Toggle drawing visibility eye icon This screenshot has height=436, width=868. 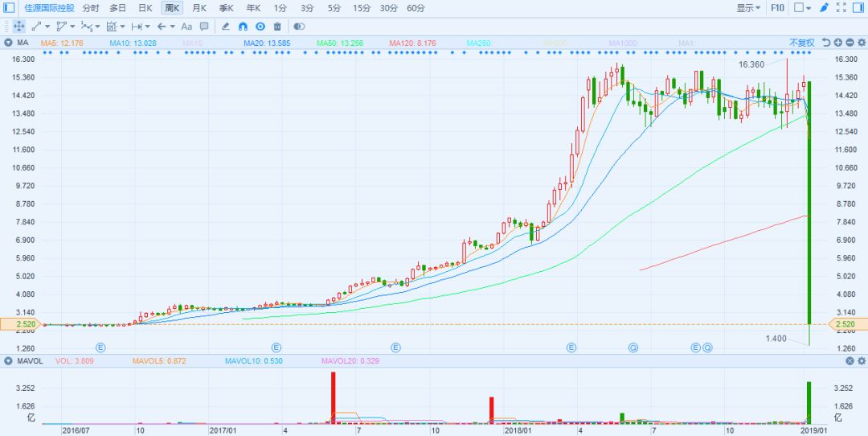(260, 27)
